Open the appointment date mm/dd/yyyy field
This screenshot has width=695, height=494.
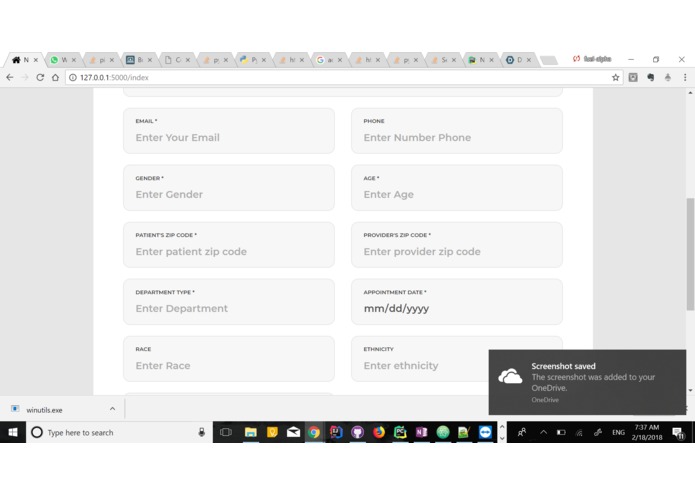point(457,302)
